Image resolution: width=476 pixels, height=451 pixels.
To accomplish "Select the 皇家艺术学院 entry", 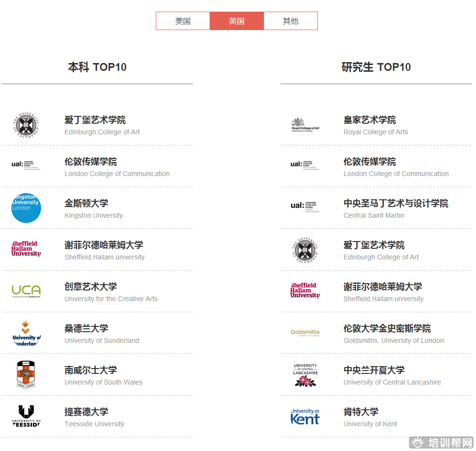I will (x=370, y=120).
